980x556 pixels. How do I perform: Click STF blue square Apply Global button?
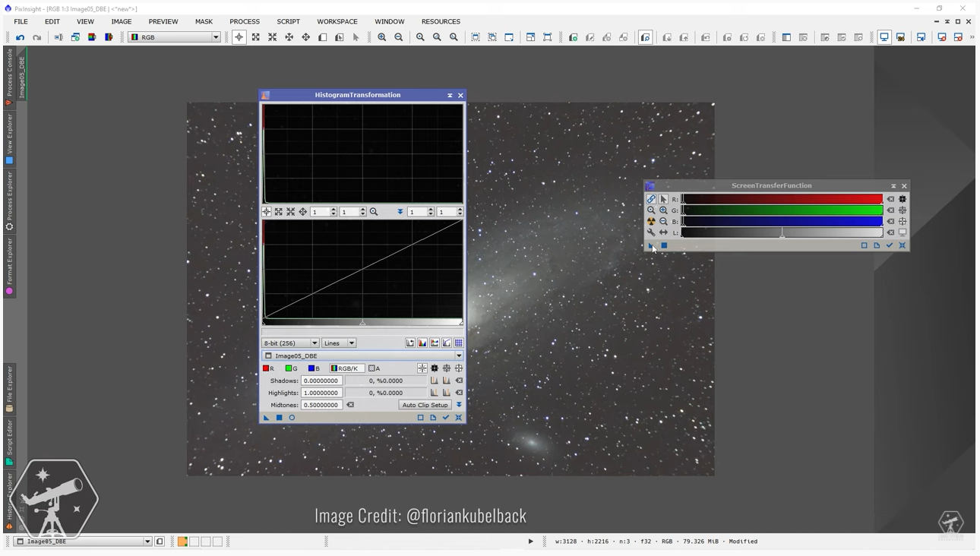click(664, 245)
